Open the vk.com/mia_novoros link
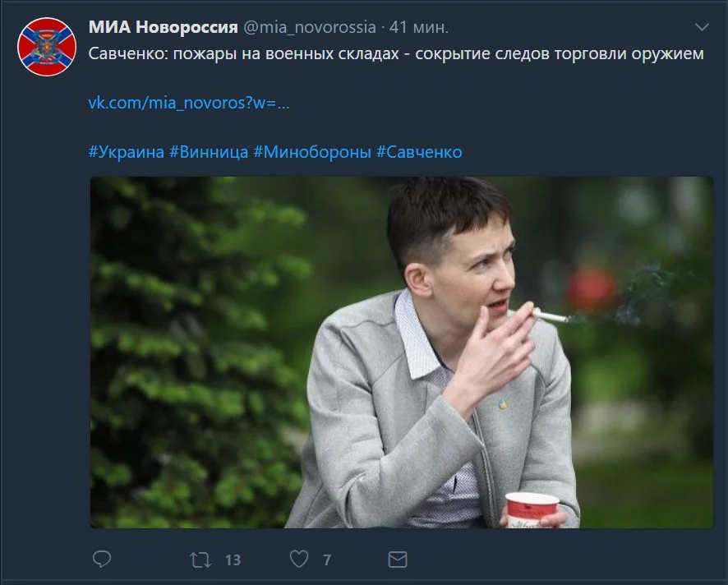 pyautogui.click(x=189, y=103)
